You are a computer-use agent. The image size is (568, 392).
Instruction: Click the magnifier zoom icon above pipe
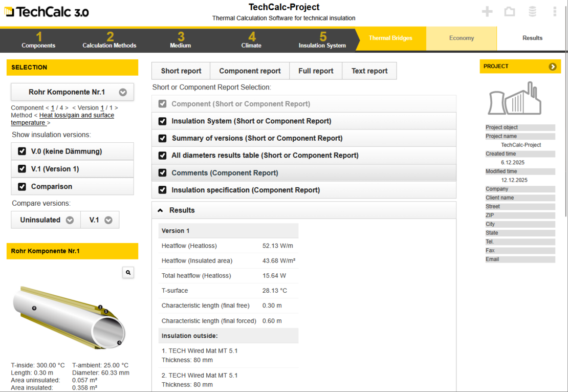128,272
